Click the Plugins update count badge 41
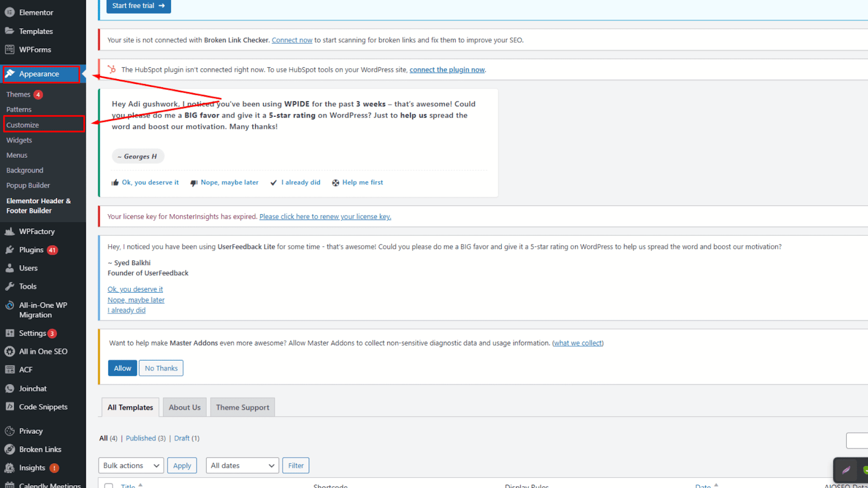This screenshot has height=488, width=868. coord(52,250)
